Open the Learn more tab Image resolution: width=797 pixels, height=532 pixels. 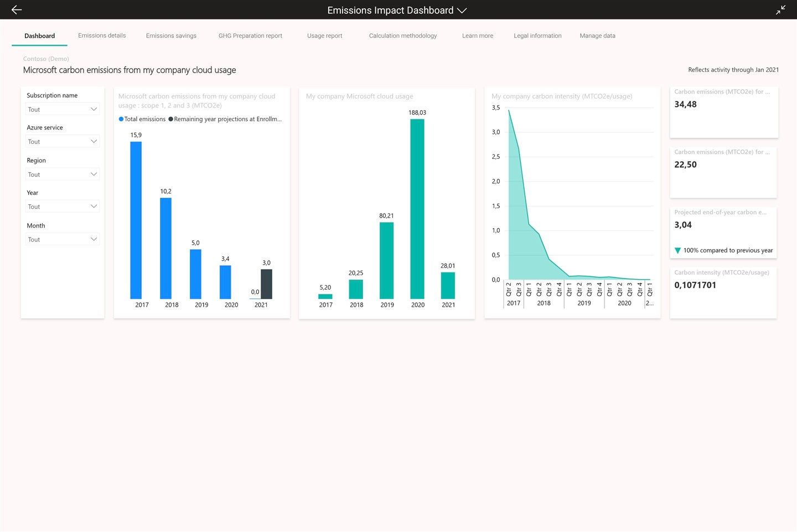(478, 36)
